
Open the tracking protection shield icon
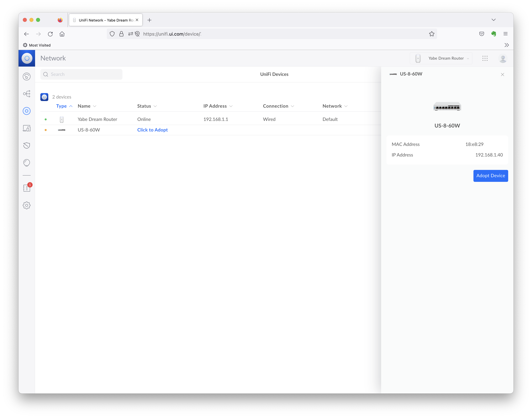point(112,34)
